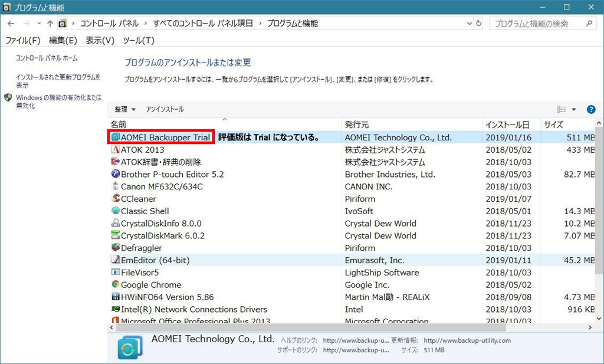Viewport: 604px width, 364px height.
Task: Click the Brother P-touch Editor icon
Action: click(115, 174)
